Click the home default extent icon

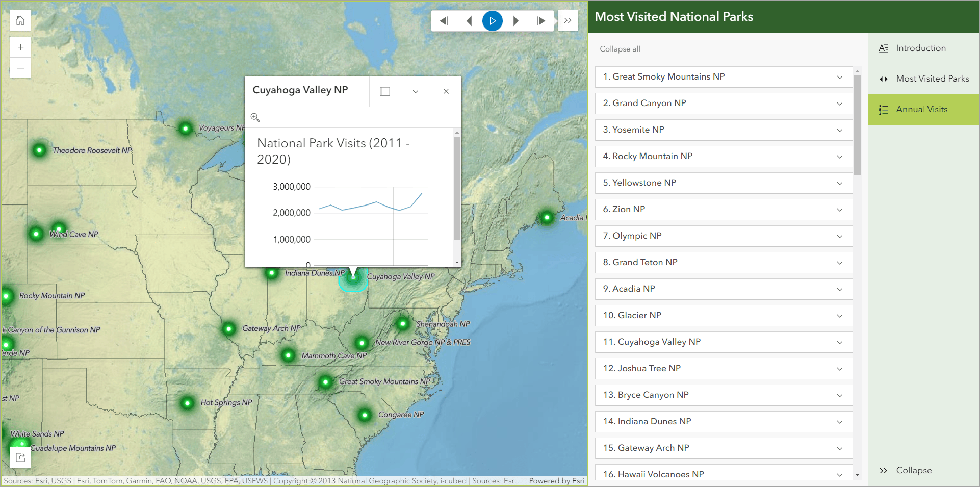(20, 20)
